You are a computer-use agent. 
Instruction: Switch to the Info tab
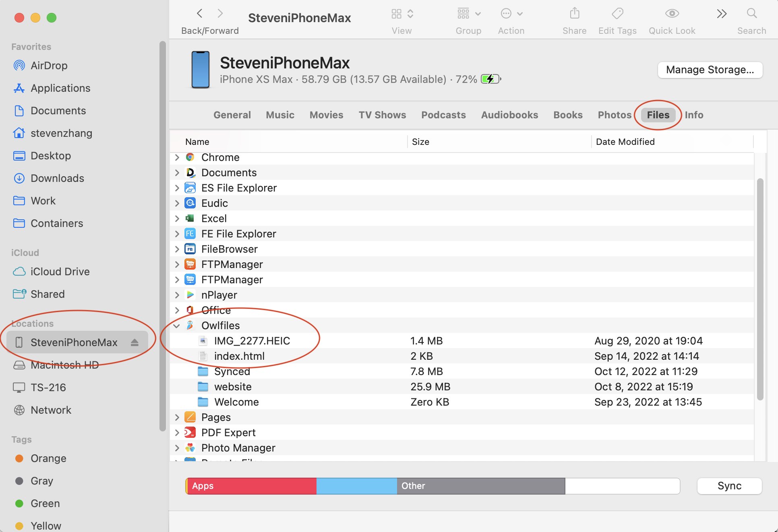click(694, 115)
